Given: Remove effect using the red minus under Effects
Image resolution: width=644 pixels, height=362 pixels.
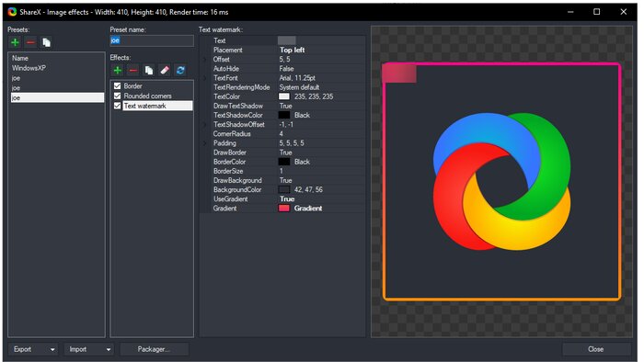Looking at the screenshot, I should pyautogui.click(x=133, y=70).
